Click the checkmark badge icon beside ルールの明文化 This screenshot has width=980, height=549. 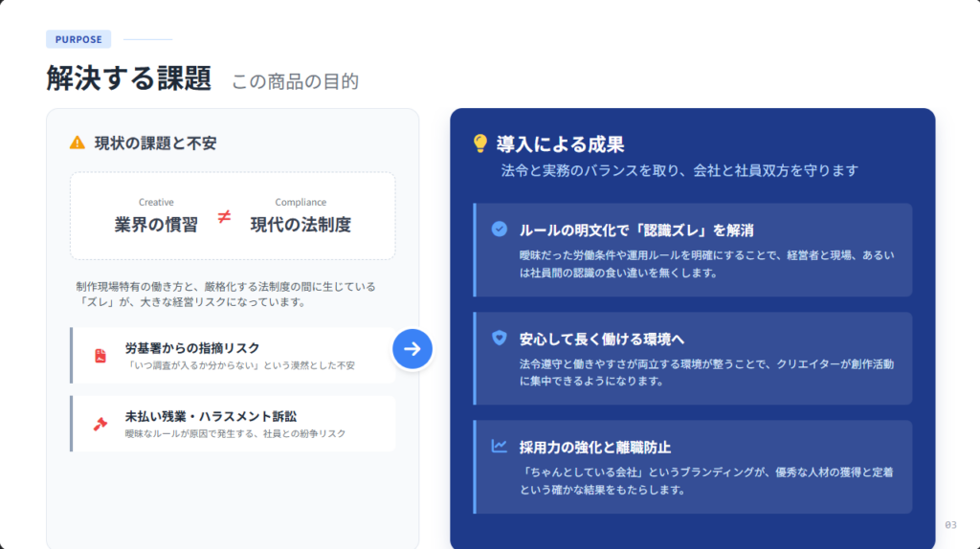click(499, 230)
